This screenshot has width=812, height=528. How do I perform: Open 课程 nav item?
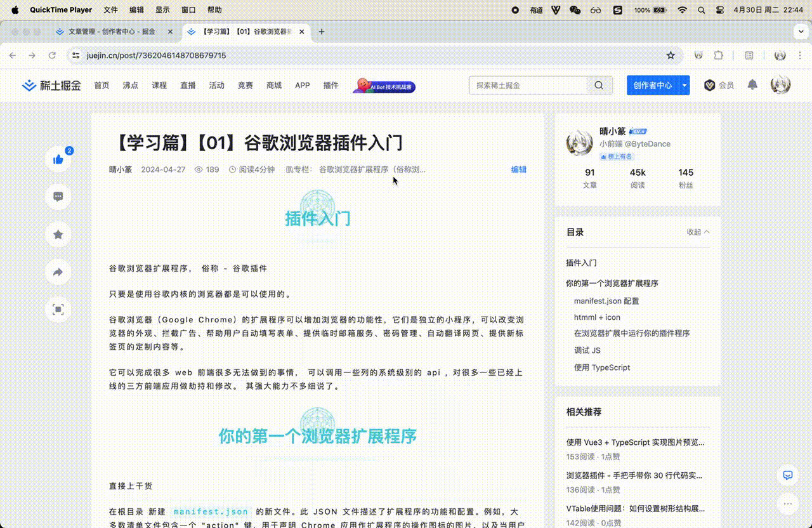159,85
